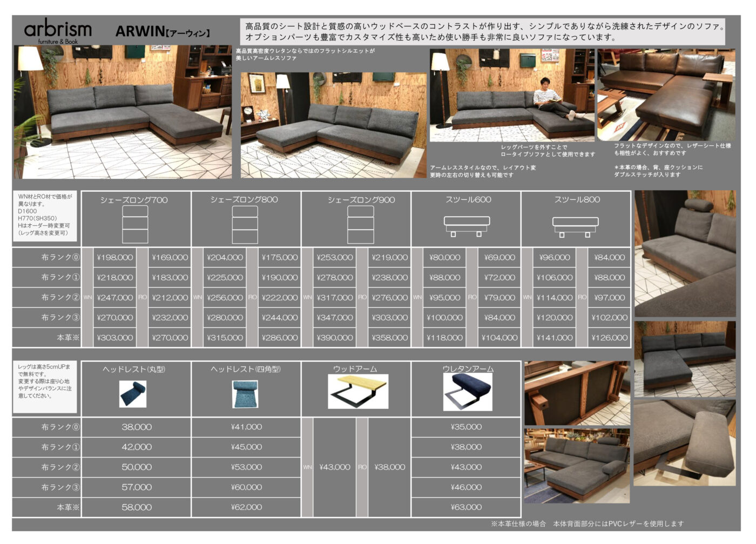756x544 pixels.
Task: Click the ウレタンアーム product image
Action: pyautogui.click(x=468, y=391)
